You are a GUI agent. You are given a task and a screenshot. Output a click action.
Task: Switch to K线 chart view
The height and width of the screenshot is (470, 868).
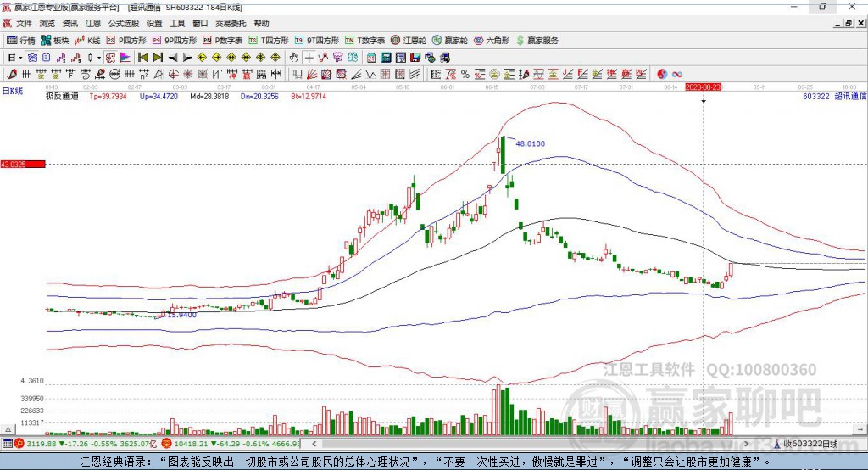point(87,41)
